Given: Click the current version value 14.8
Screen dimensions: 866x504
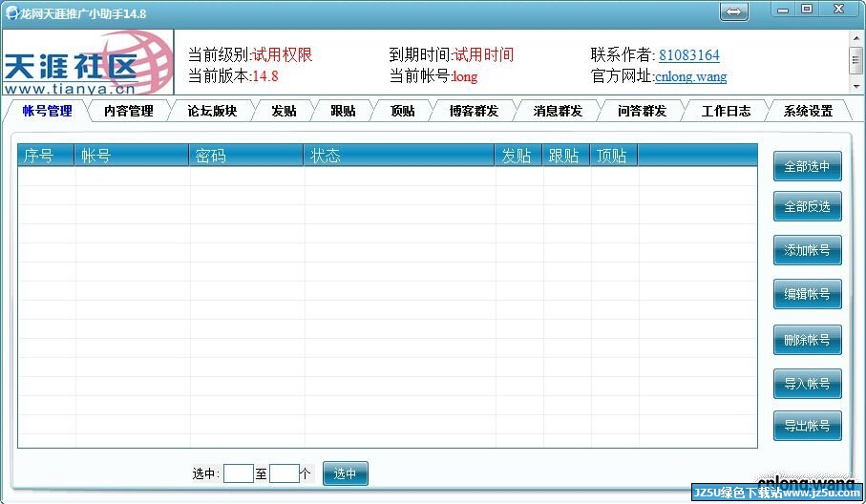Looking at the screenshot, I should (265, 76).
